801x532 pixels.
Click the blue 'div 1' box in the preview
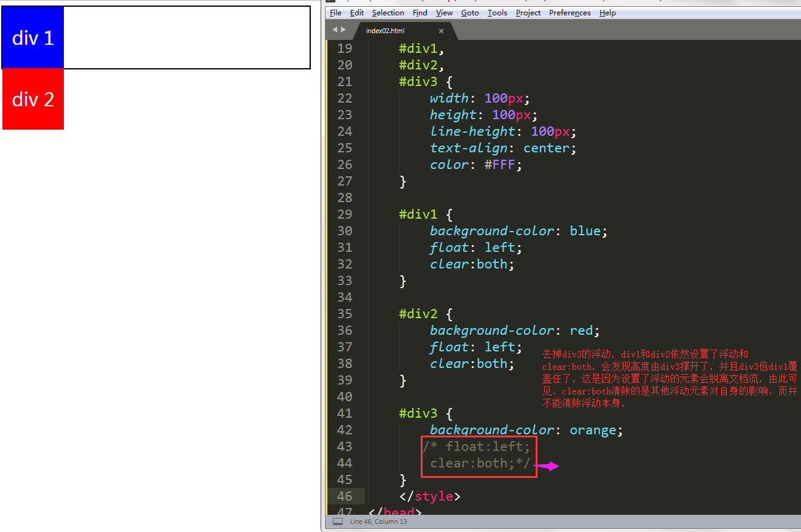point(33,38)
